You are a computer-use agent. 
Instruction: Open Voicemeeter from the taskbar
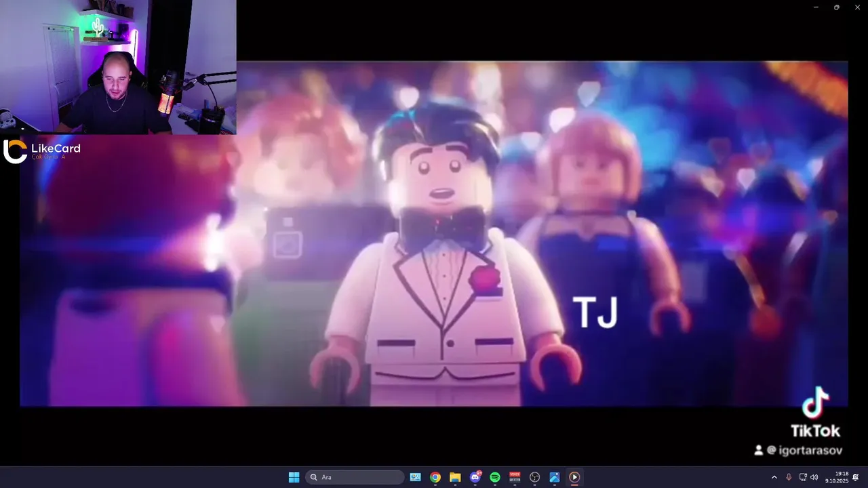point(515,477)
